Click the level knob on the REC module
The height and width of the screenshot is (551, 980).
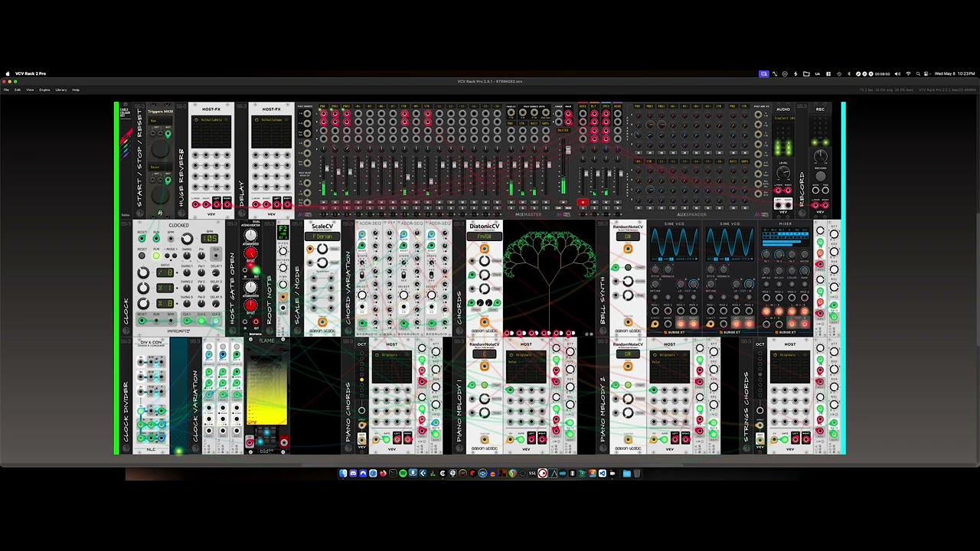coord(820,155)
